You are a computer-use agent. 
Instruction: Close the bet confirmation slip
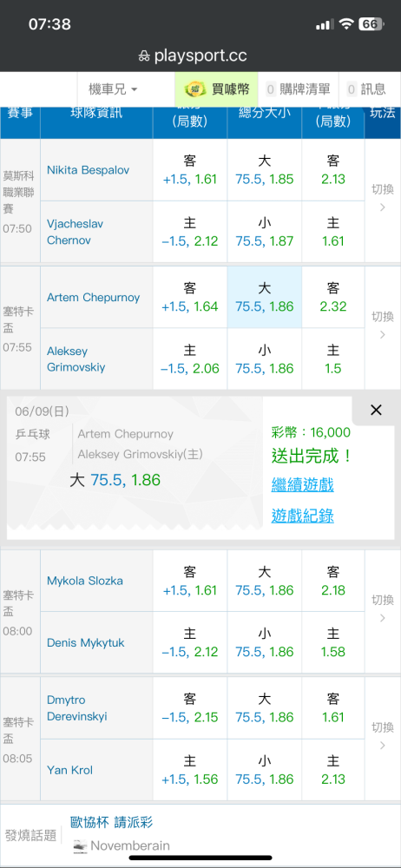pos(376,411)
